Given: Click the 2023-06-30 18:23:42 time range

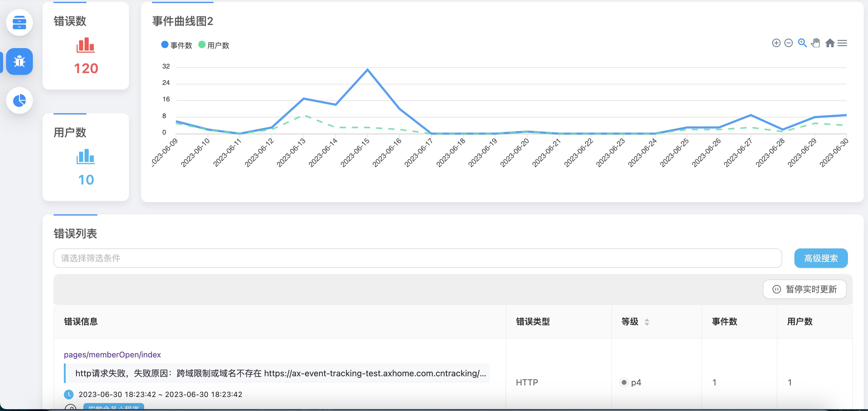Looking at the screenshot, I should (160, 395).
